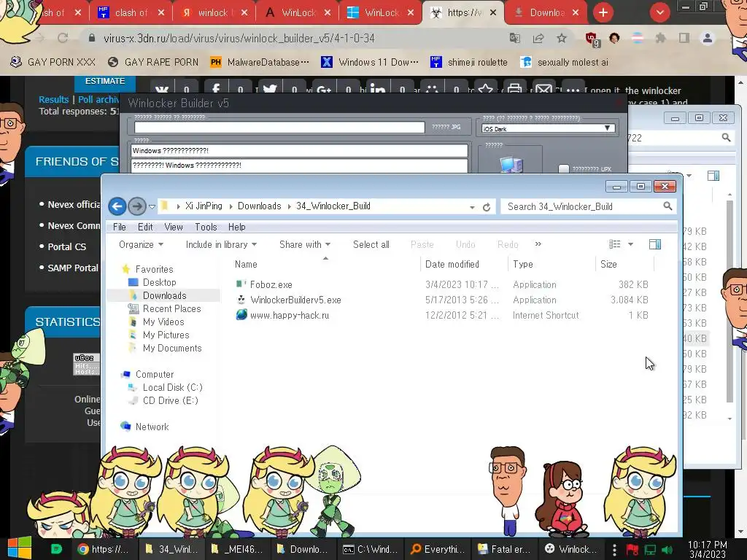The image size is (747, 560).
Task: Open recent locations dropdown next to forward button
Action: (x=152, y=206)
